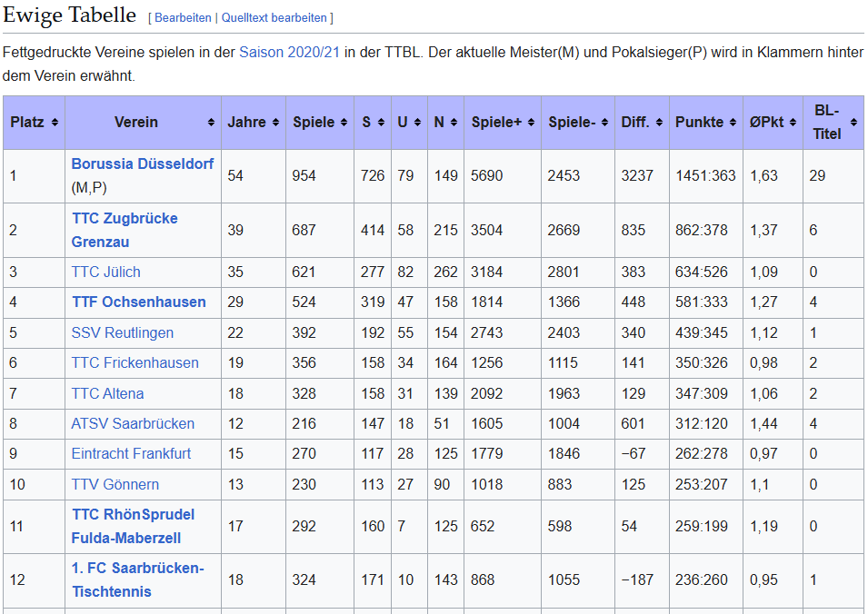Click the Ewige Tabelle heading
Viewport: 868px width, 614px height.
coord(69,15)
